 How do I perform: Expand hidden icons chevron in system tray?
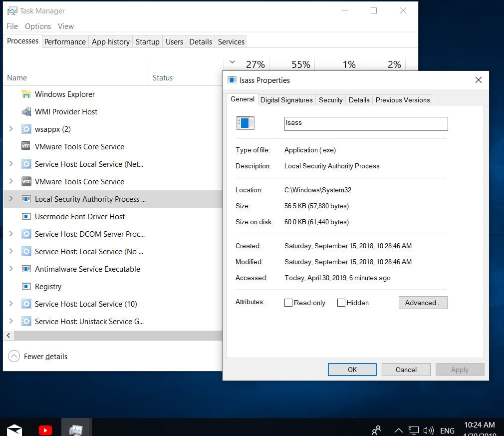(398, 430)
